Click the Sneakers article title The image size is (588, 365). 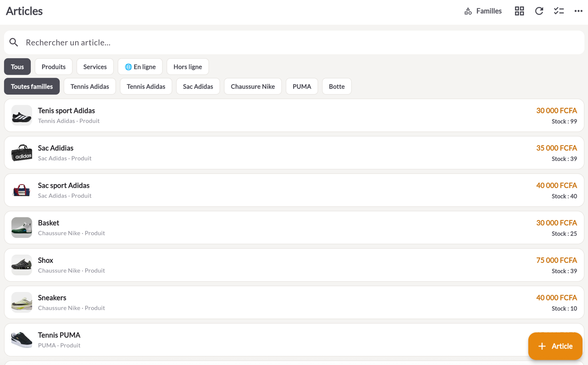pyautogui.click(x=52, y=297)
